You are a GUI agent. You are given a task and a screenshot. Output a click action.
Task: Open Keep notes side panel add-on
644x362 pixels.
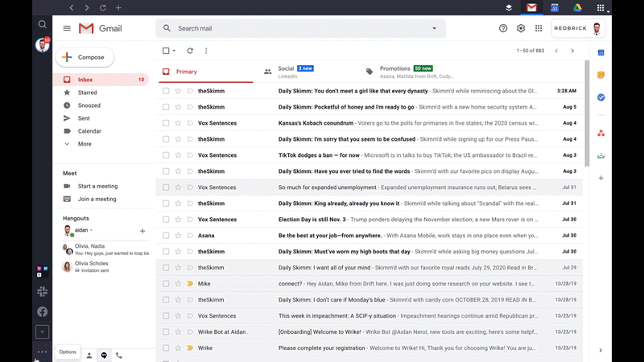[x=601, y=75]
